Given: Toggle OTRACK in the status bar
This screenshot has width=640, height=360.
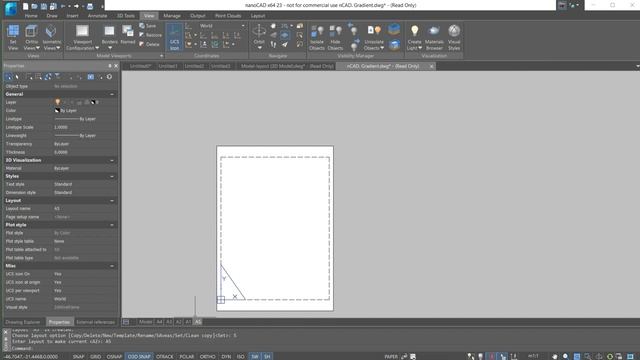Looking at the screenshot, I should pos(165,357).
